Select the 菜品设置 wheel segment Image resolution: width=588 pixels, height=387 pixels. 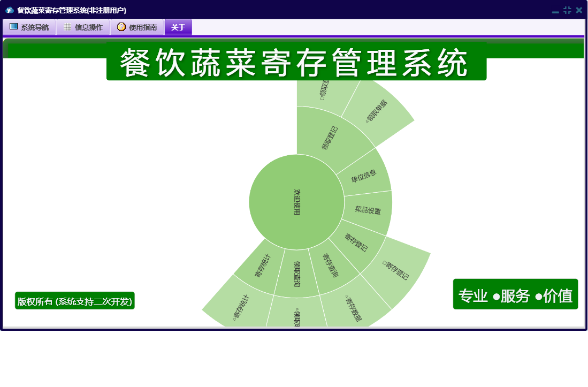point(368,210)
